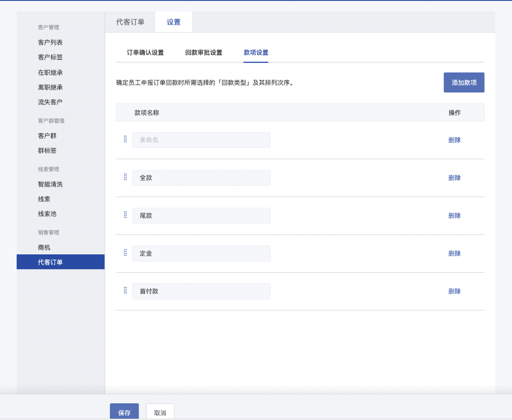Viewport: 512px width, 420px height.
Task: Open 流失客户 in the sidebar
Action: tap(50, 102)
